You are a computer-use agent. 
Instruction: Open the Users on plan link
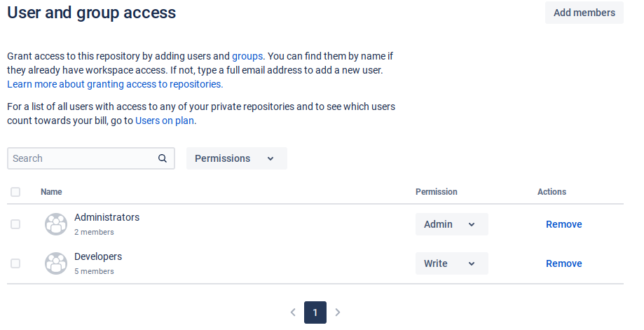[165, 121]
